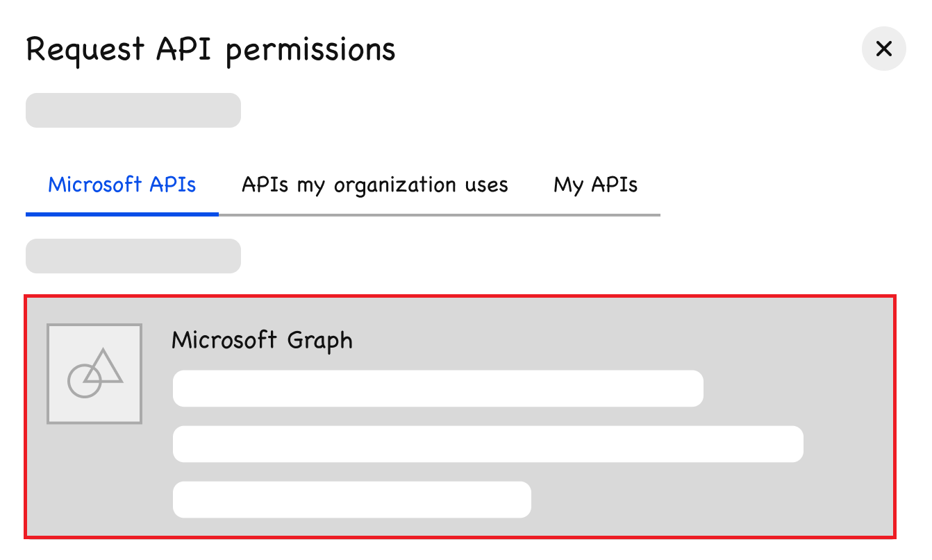Click the gray placeholder bar beneath the tabs
Screen dimensions: 932x560
click(x=133, y=256)
